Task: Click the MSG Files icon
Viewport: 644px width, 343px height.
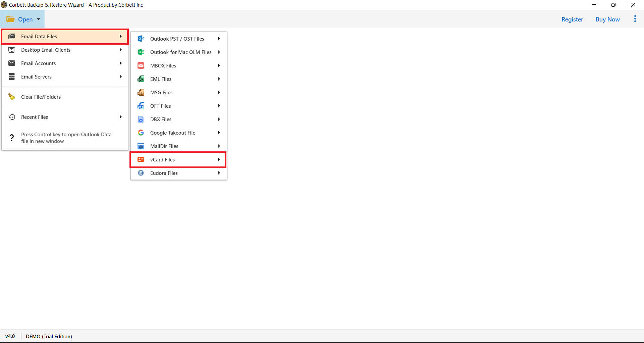Action: (141, 92)
